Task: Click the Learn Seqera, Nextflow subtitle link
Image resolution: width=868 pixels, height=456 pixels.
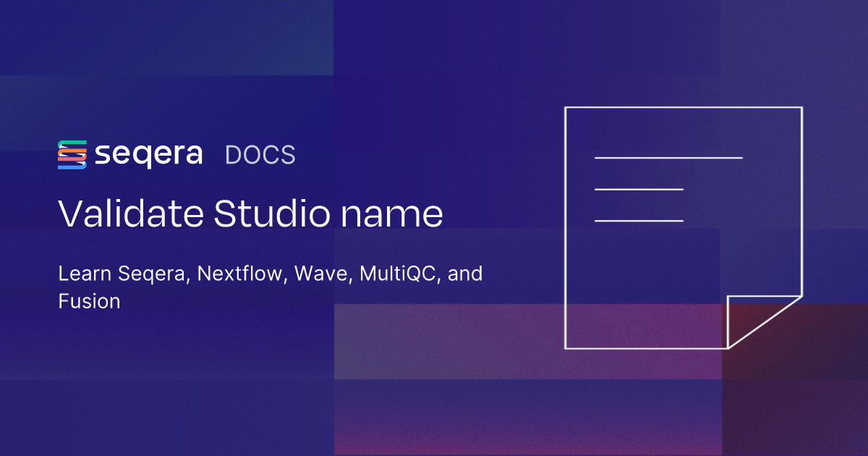Action: tap(270, 274)
